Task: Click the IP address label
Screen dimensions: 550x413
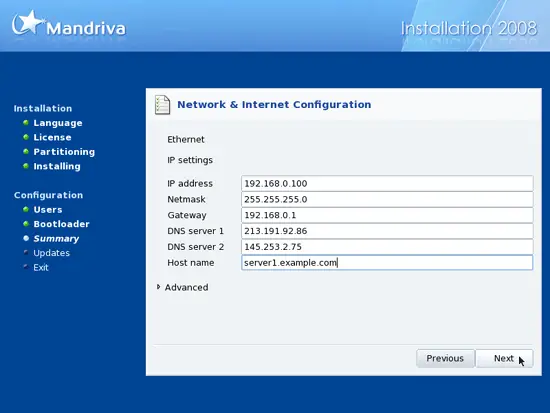Action: 190,184
